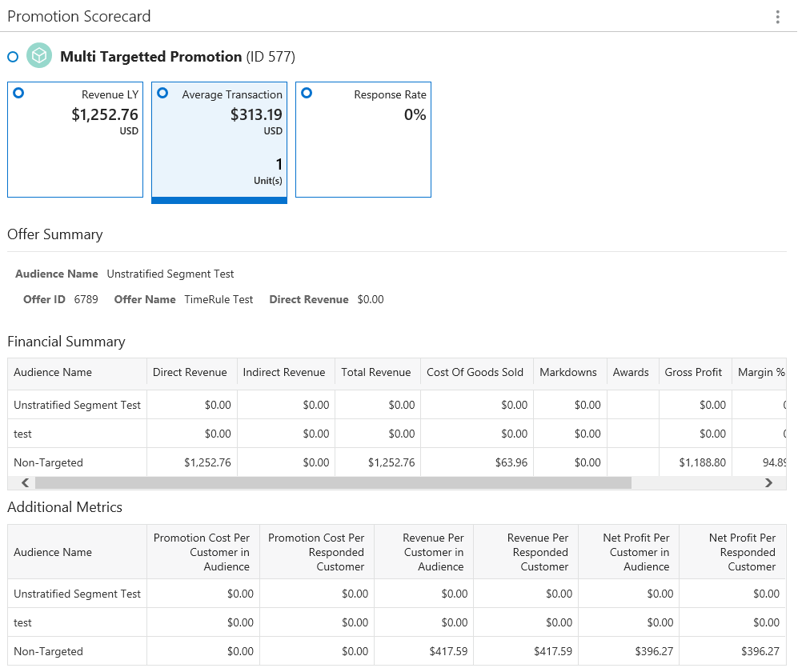
Task: Click Net Profit Per Customer in Audience header
Action: tap(628, 552)
